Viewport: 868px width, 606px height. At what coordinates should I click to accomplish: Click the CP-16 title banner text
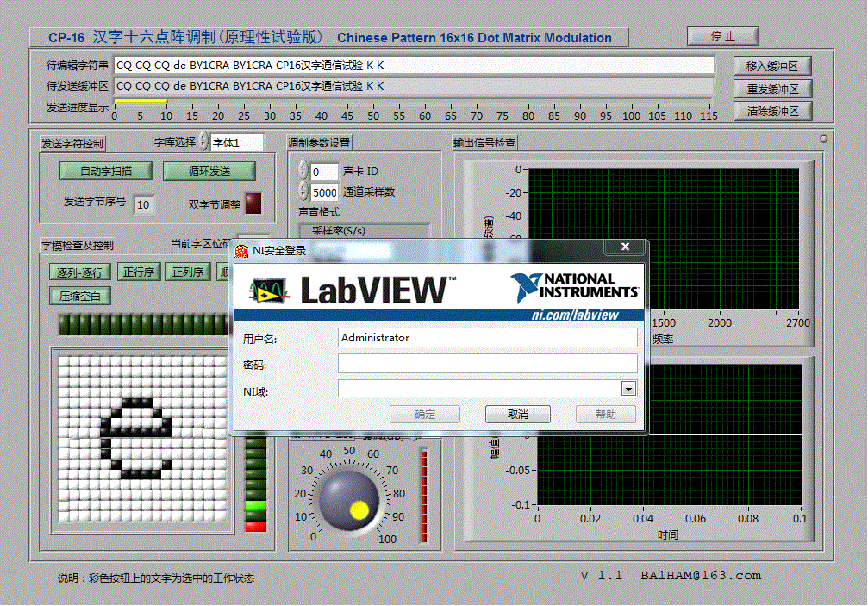click(330, 37)
